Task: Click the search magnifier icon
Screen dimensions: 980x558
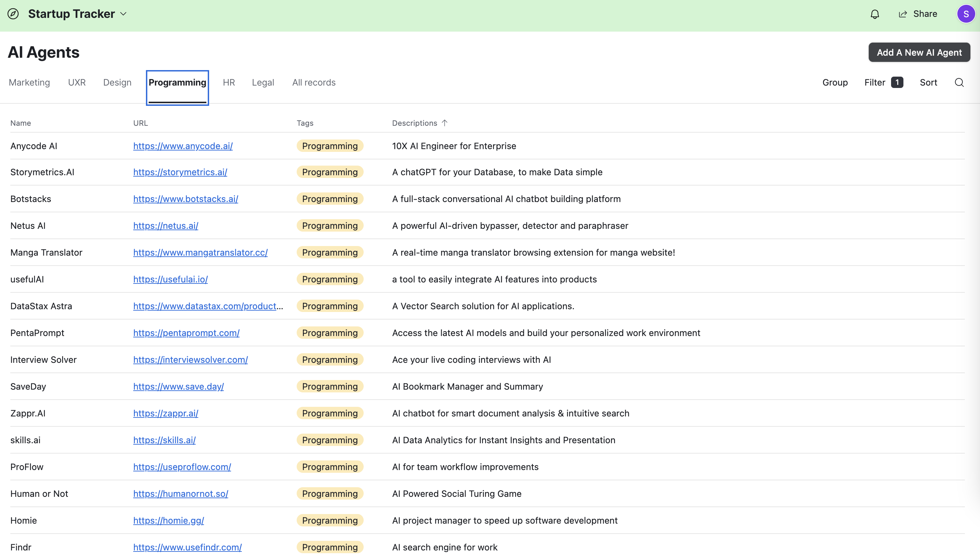Action: pyautogui.click(x=959, y=82)
